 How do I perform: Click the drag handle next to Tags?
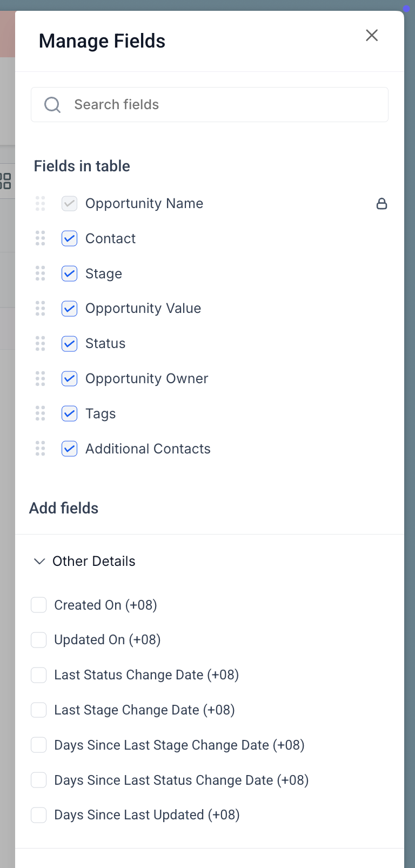tap(39, 413)
